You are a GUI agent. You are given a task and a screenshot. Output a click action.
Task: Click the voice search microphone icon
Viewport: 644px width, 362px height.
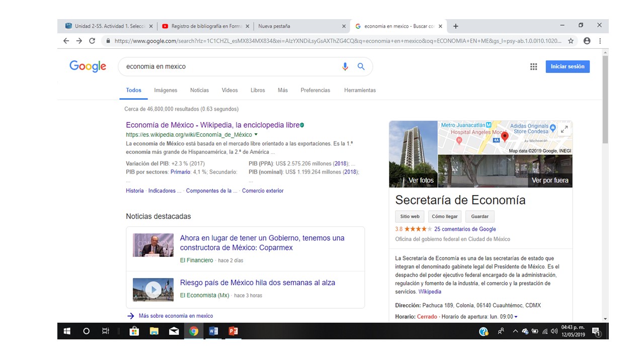click(345, 66)
